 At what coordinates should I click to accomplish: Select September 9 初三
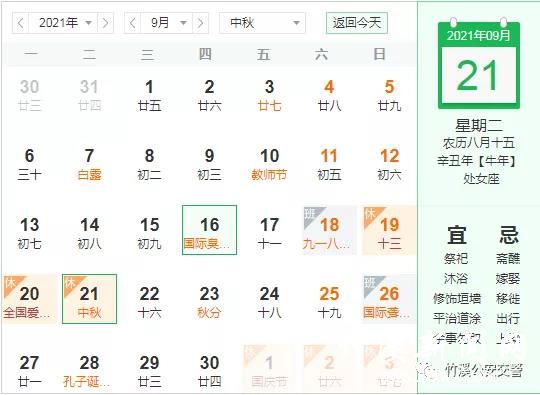209,165
